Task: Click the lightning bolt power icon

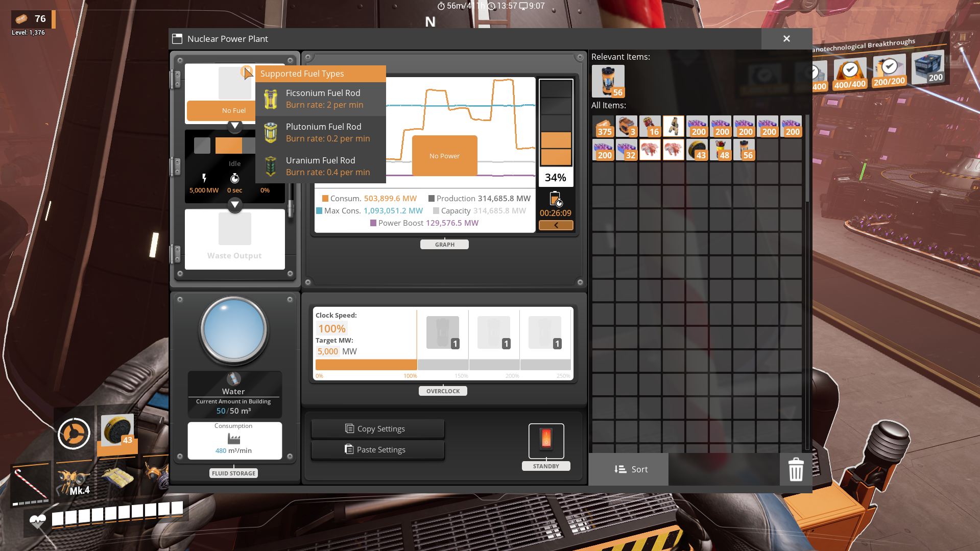Action: [x=204, y=178]
